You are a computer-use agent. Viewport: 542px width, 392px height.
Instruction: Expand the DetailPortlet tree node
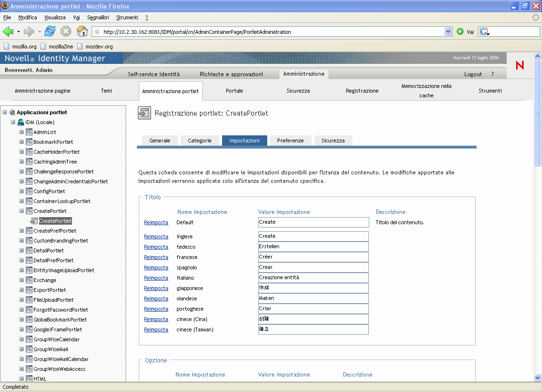coord(21,251)
